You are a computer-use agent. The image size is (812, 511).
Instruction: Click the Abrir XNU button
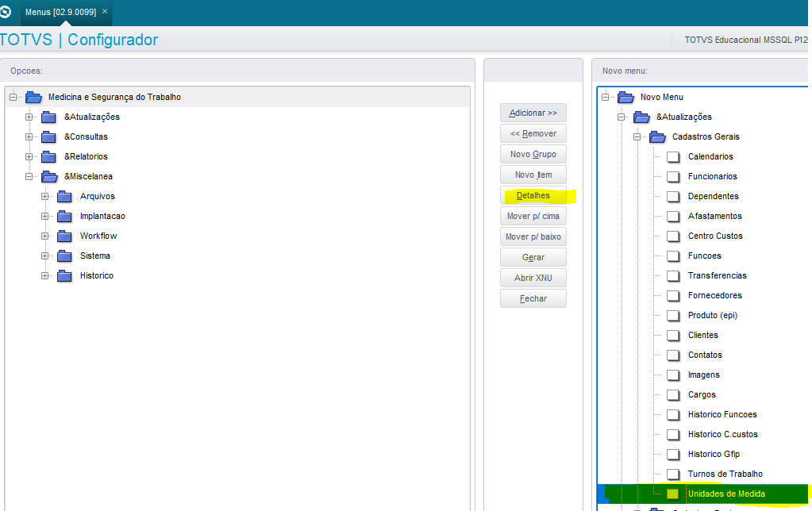[533, 278]
